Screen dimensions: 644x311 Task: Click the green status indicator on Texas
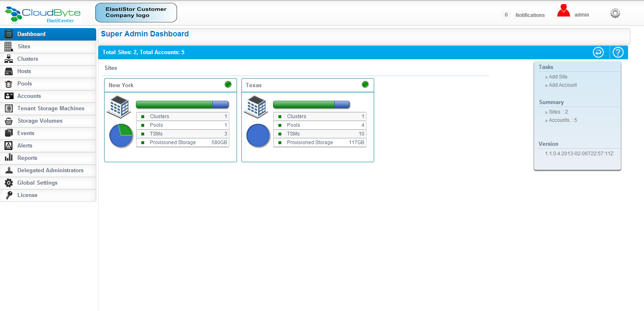[365, 85]
